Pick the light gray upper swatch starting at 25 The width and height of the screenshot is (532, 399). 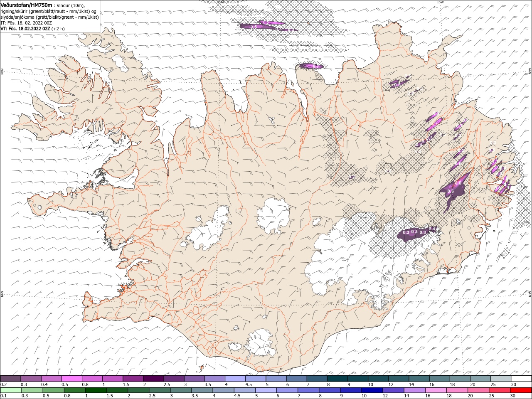coord(500,379)
